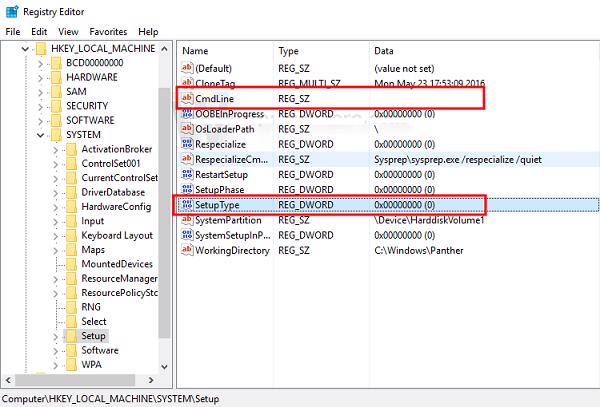The width and height of the screenshot is (600, 407).
Task: Click the Respecialize DWORD icon
Action: (187, 144)
